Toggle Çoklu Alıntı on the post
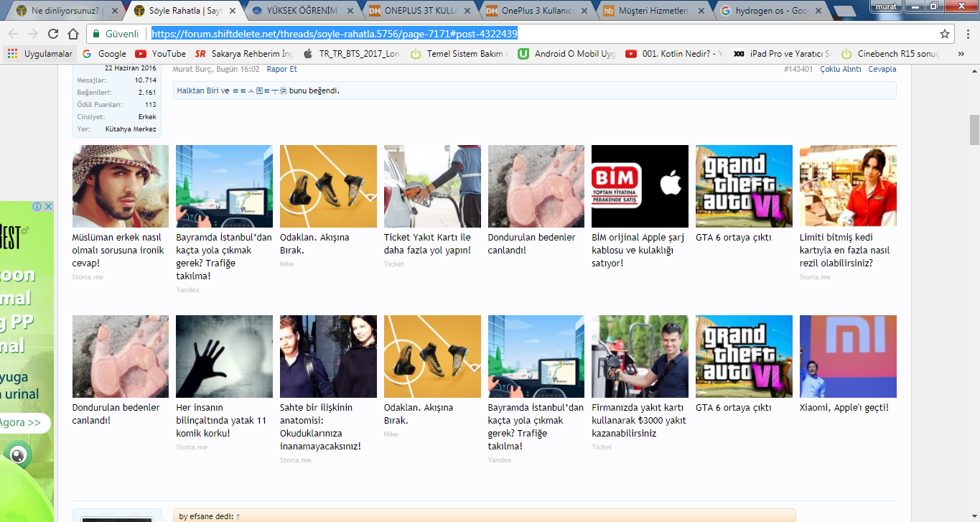Screen dimensions: 980x522 click(x=840, y=69)
